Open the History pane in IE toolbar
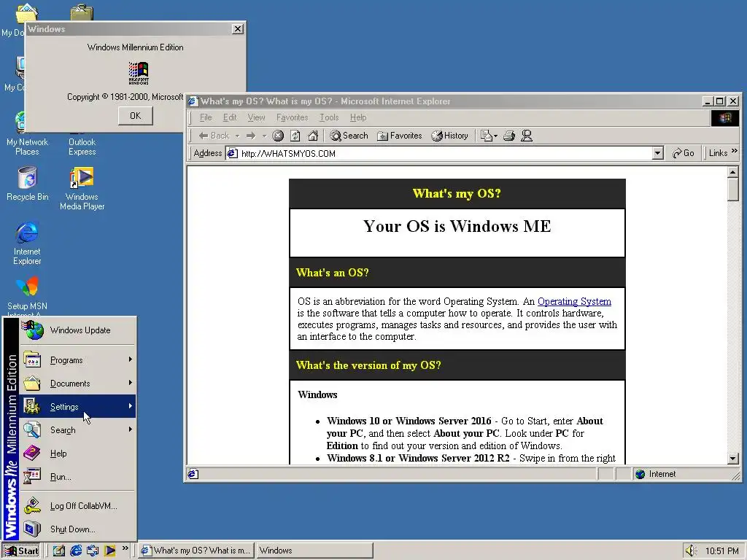747x560 pixels. pos(449,136)
